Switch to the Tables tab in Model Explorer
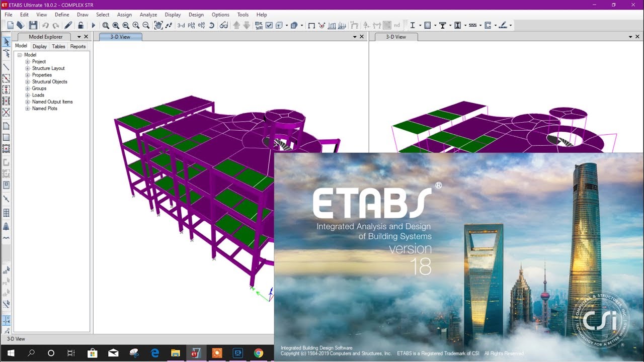 [58, 46]
